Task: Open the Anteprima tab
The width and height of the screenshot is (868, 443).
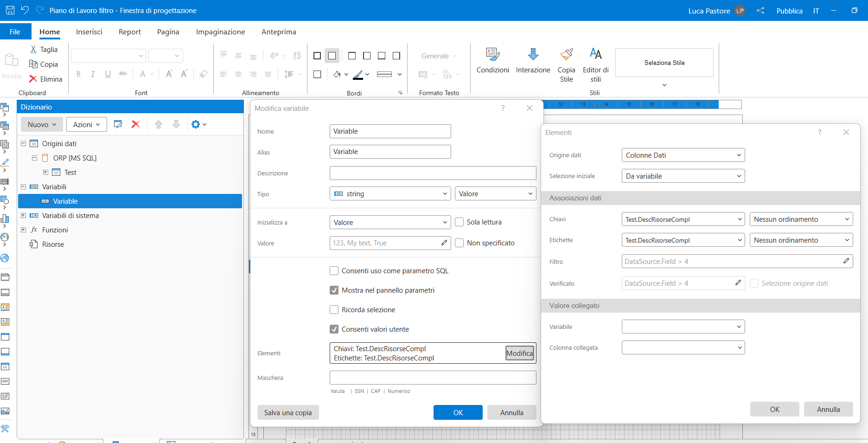Action: point(279,32)
